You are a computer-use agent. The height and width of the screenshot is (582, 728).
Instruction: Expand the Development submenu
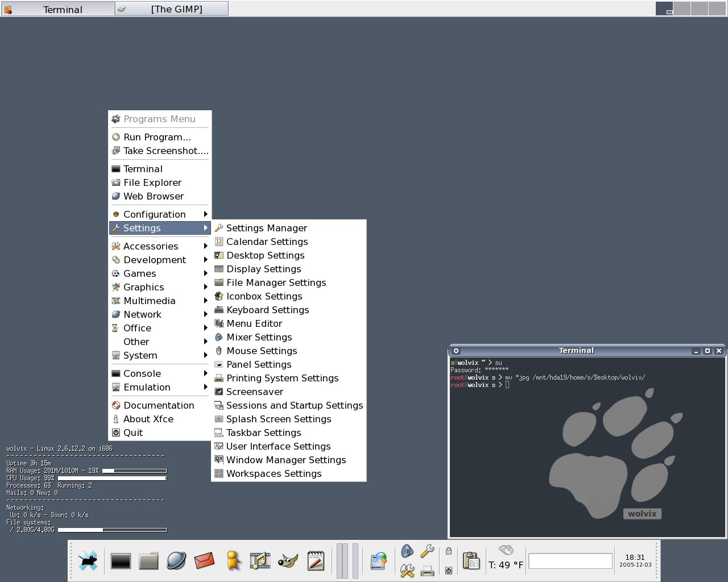click(x=160, y=260)
